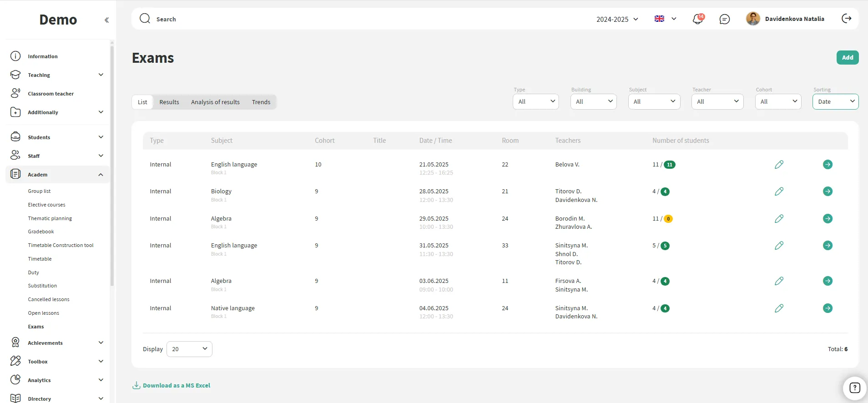This screenshot has height=403, width=868.
Task: Click Download as a MS Excel link
Action: pos(176,385)
